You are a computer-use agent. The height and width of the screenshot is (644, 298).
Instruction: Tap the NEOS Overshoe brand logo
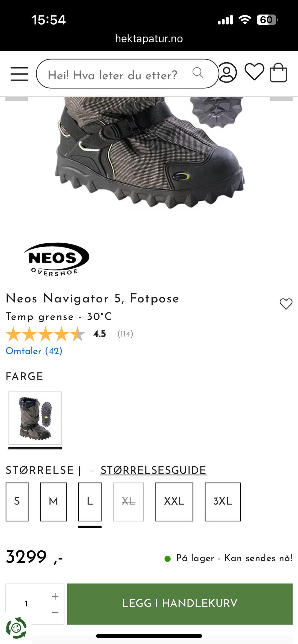click(56, 259)
